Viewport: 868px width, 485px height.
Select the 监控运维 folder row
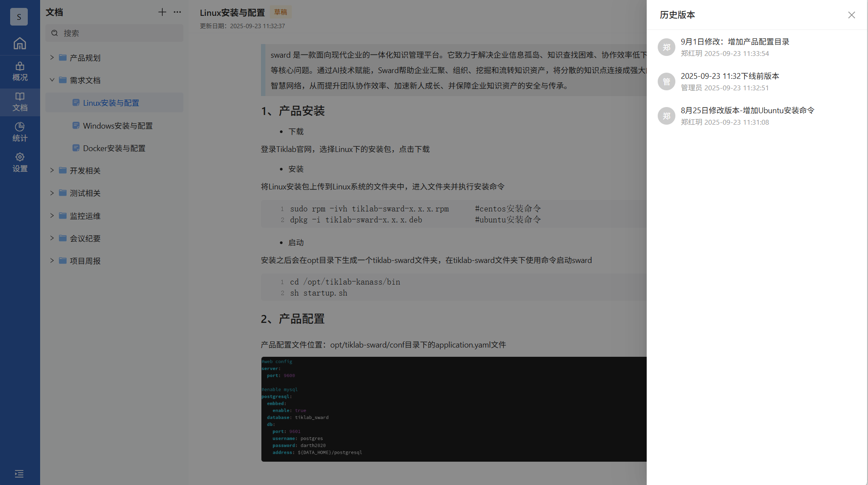(x=114, y=216)
